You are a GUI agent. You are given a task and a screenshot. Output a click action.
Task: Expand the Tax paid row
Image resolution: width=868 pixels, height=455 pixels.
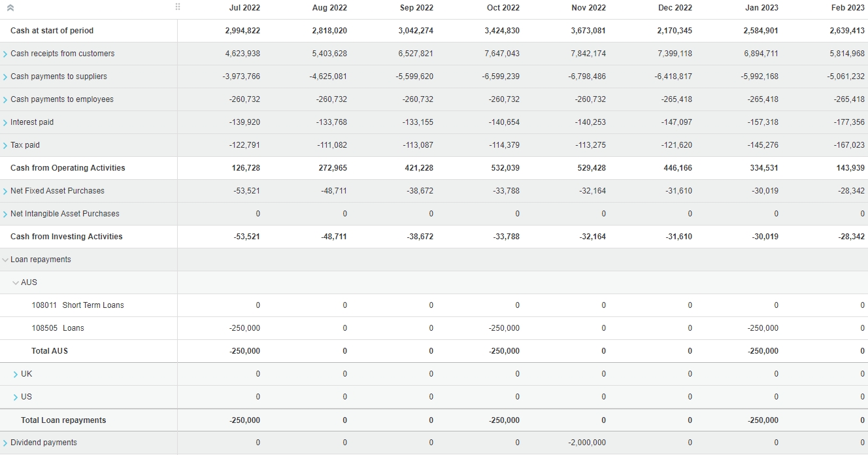click(5, 145)
